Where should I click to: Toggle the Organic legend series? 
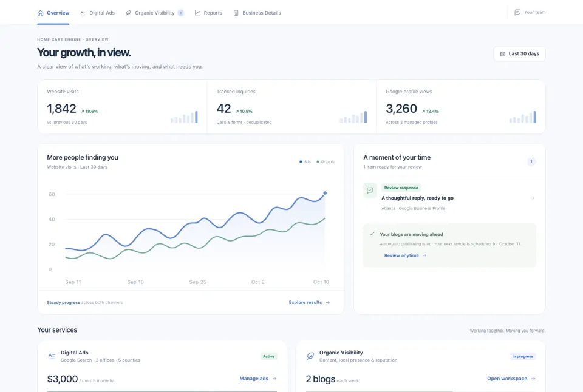[x=326, y=161]
